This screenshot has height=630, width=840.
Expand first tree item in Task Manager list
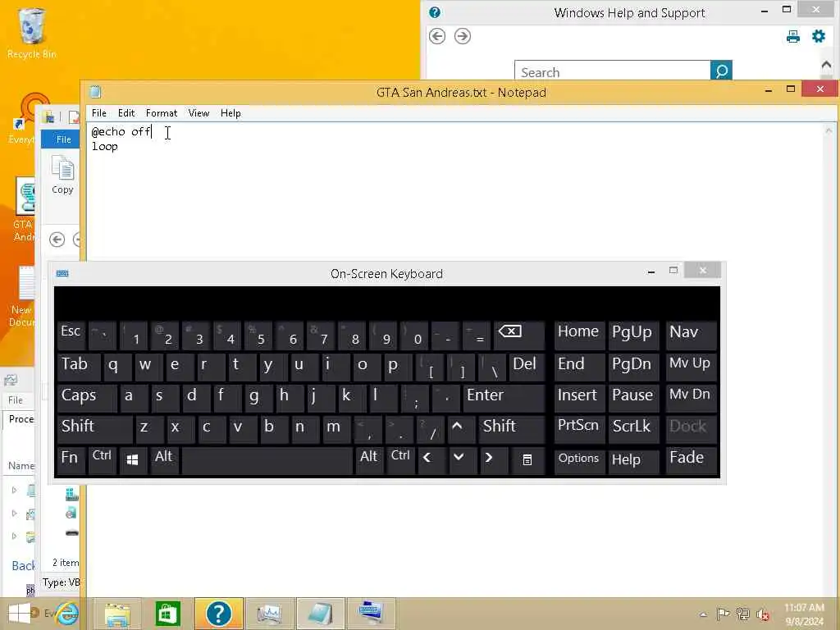[x=15, y=490]
